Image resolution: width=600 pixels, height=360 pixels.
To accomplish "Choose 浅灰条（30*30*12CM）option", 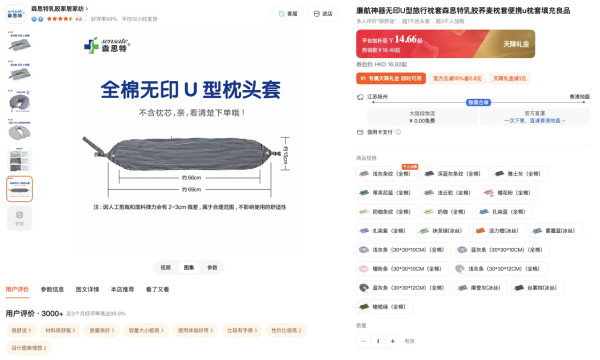I will point(500,269).
